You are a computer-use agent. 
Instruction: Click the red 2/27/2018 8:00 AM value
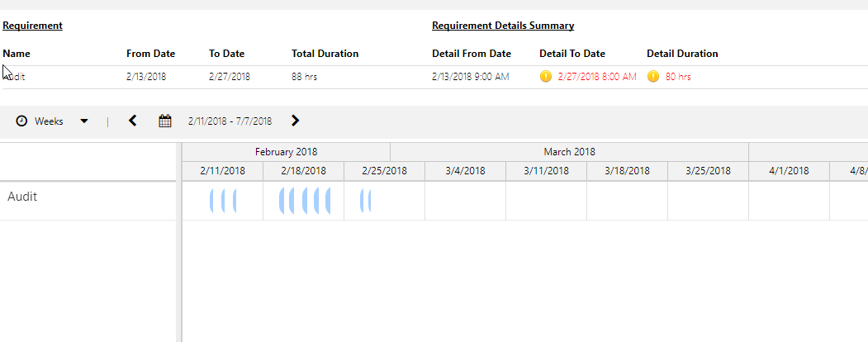[597, 77]
